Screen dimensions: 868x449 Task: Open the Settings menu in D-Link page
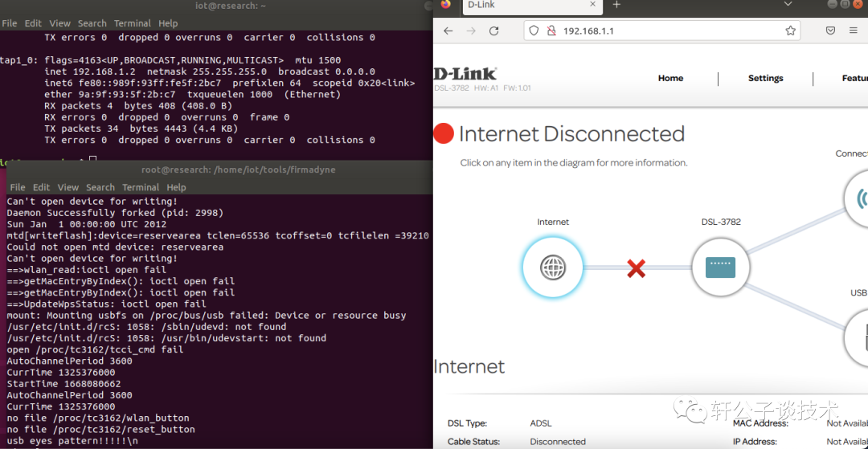pyautogui.click(x=766, y=79)
